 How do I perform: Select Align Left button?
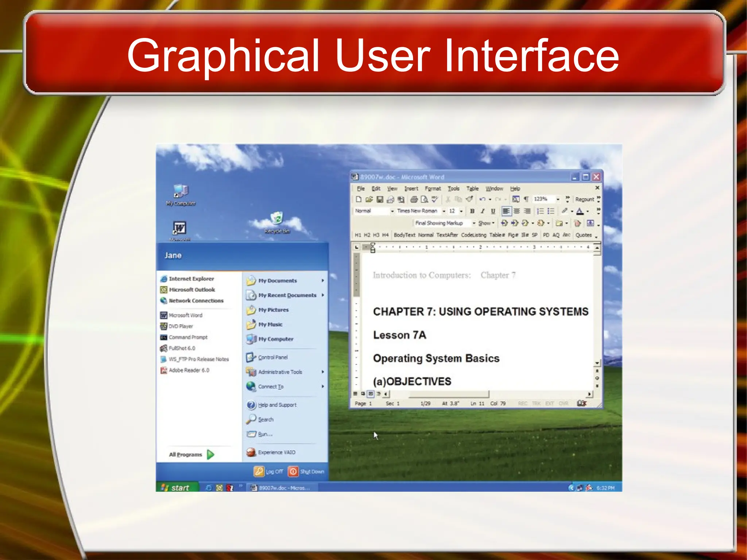(x=506, y=211)
